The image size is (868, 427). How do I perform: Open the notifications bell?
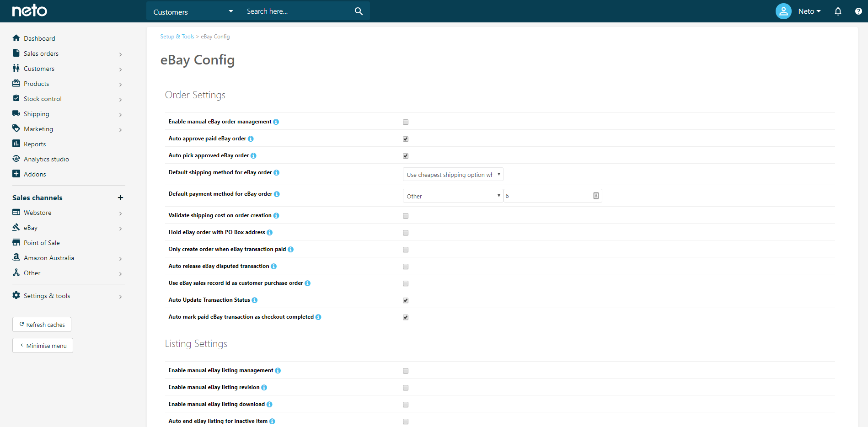838,11
